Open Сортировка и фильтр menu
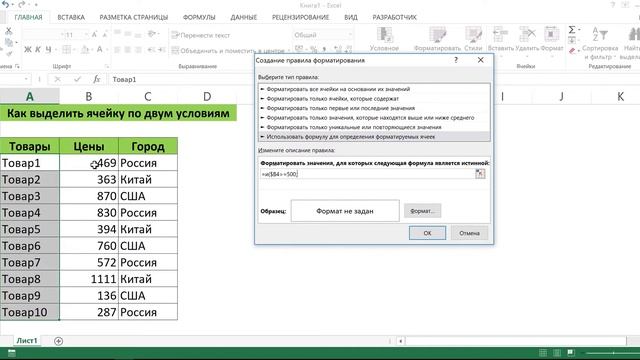640x360 pixels. pyautogui.click(x=600, y=43)
